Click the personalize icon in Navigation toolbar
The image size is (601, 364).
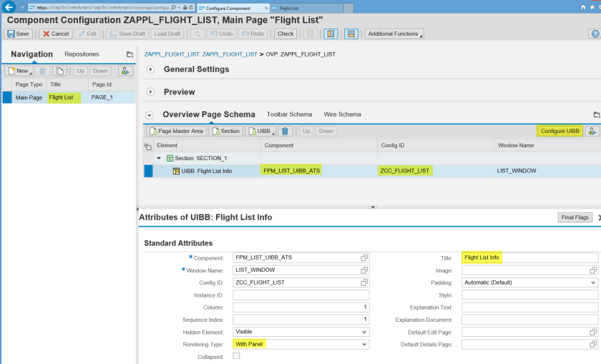click(x=125, y=71)
